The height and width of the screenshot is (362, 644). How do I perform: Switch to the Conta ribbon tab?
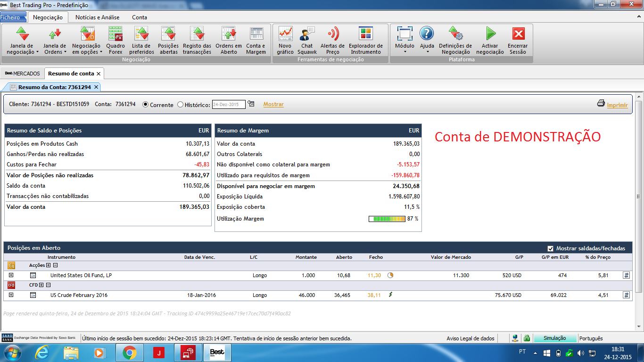(x=140, y=17)
